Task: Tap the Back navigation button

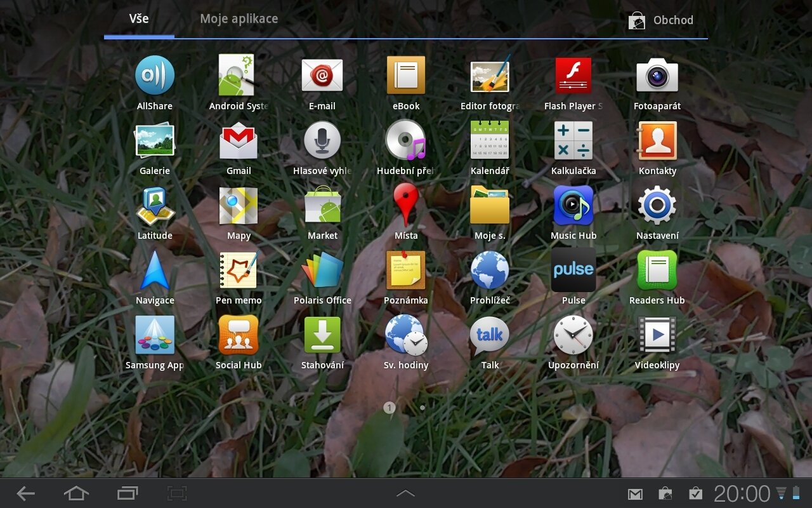Action: coord(26,493)
